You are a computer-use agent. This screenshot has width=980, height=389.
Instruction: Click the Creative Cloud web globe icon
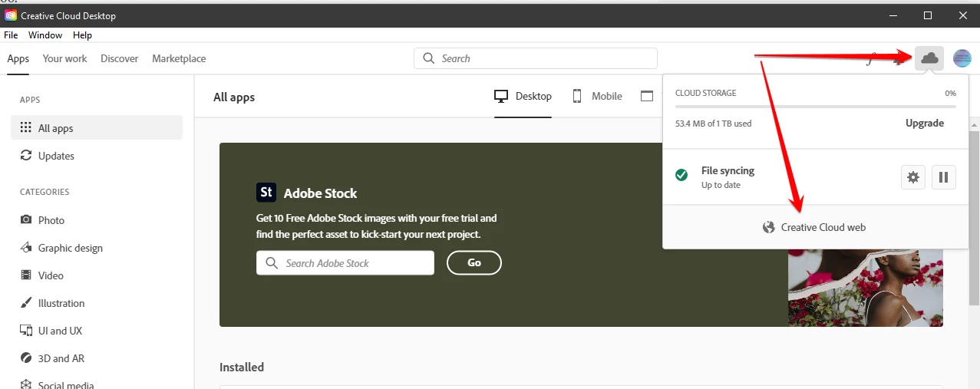768,227
